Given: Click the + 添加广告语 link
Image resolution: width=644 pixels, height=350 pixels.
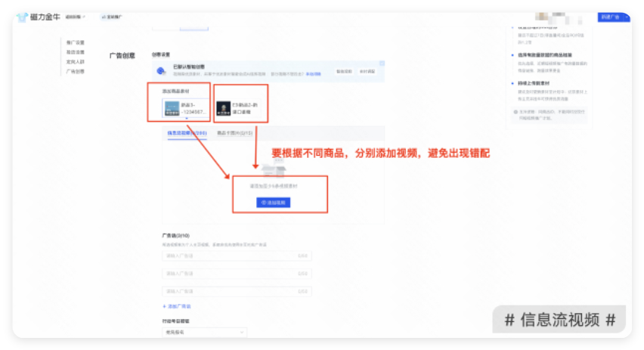Looking at the screenshot, I should pyautogui.click(x=177, y=306).
